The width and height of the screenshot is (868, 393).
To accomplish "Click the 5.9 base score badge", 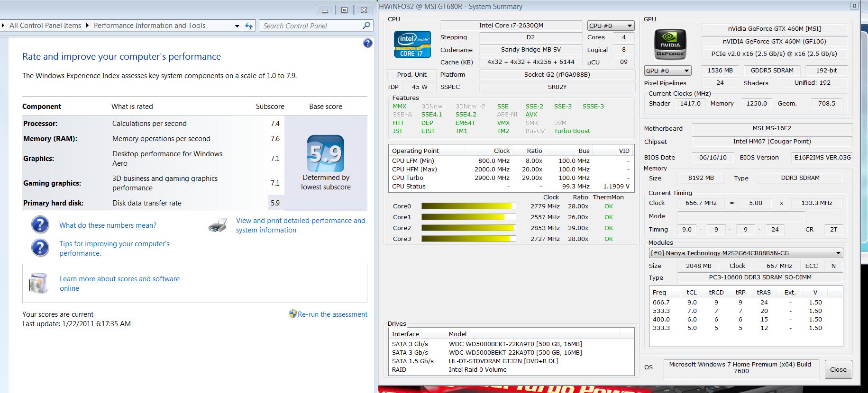I will (x=326, y=153).
